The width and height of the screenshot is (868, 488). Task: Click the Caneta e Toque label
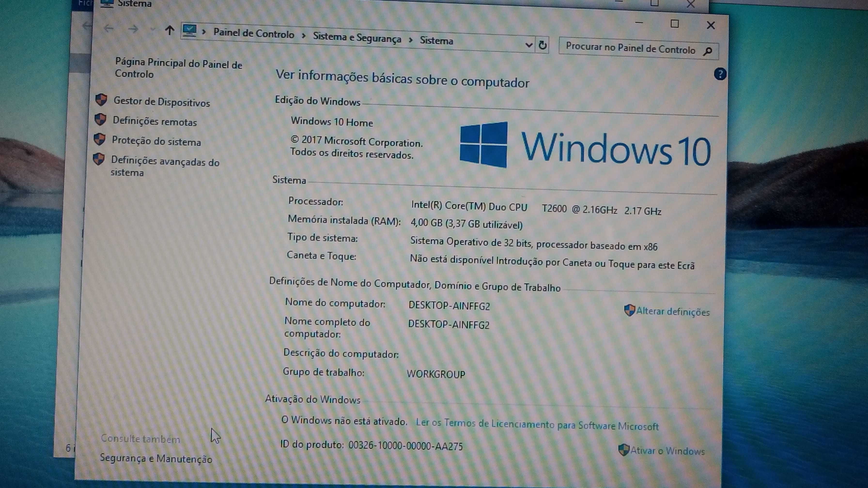coord(321,256)
